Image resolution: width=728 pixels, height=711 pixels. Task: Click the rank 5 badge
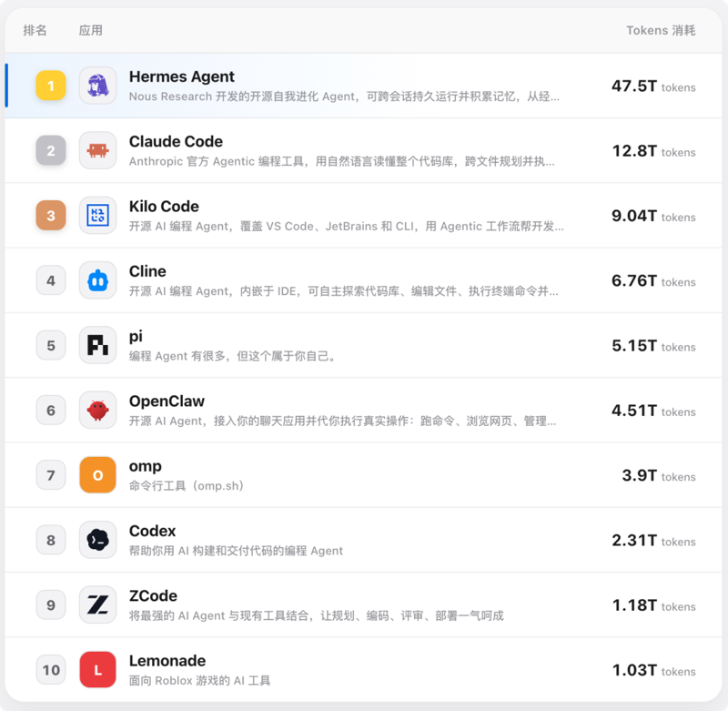point(51,345)
